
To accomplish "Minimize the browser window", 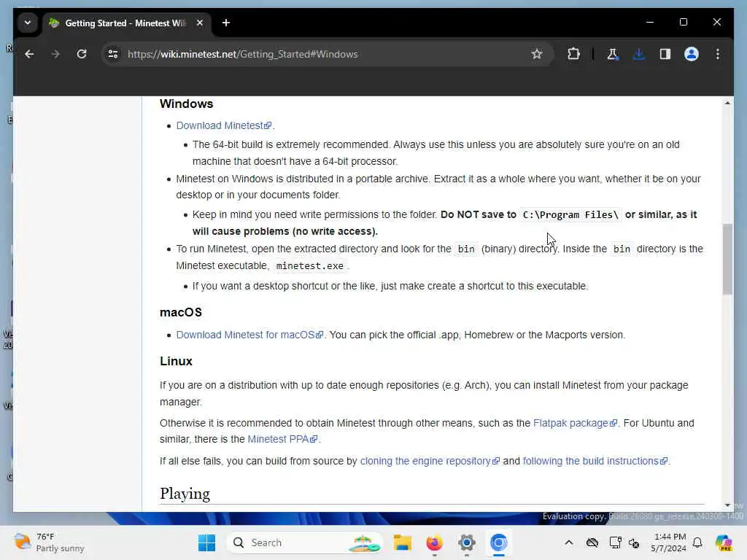I will pyautogui.click(x=650, y=22).
